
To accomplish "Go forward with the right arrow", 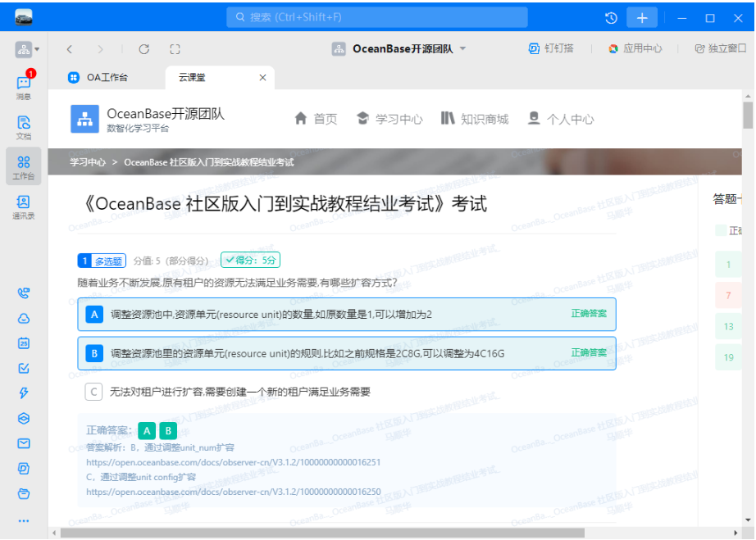I will tap(100, 49).
